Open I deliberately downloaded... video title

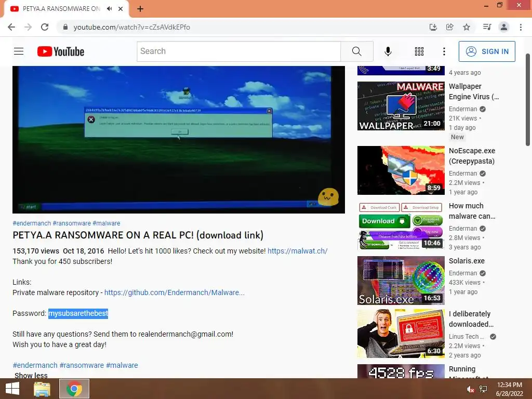[471, 319]
